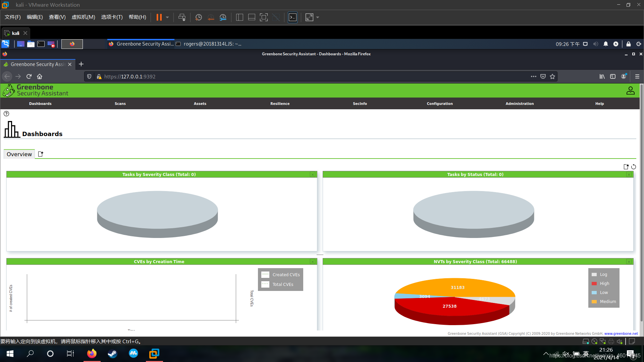Open the Firefox hamburger menu
The height and width of the screenshot is (362, 644).
[637, 76]
